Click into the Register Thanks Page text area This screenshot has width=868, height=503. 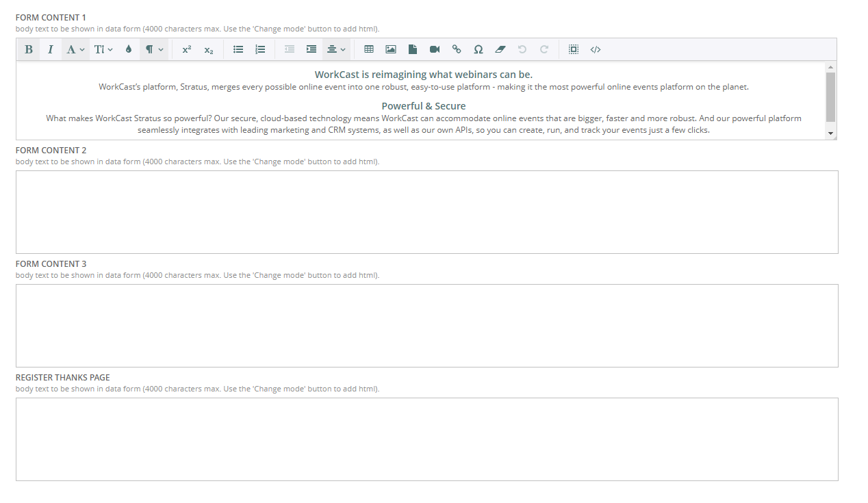click(x=427, y=439)
